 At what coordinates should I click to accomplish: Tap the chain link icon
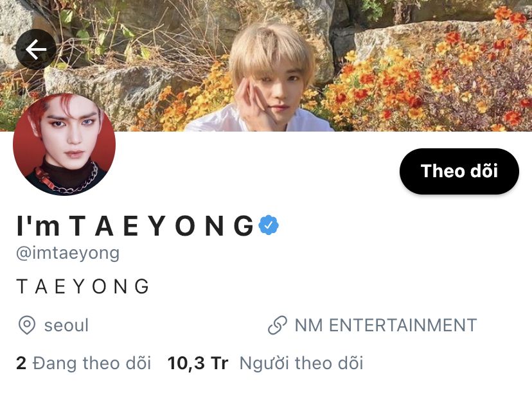coord(278,325)
